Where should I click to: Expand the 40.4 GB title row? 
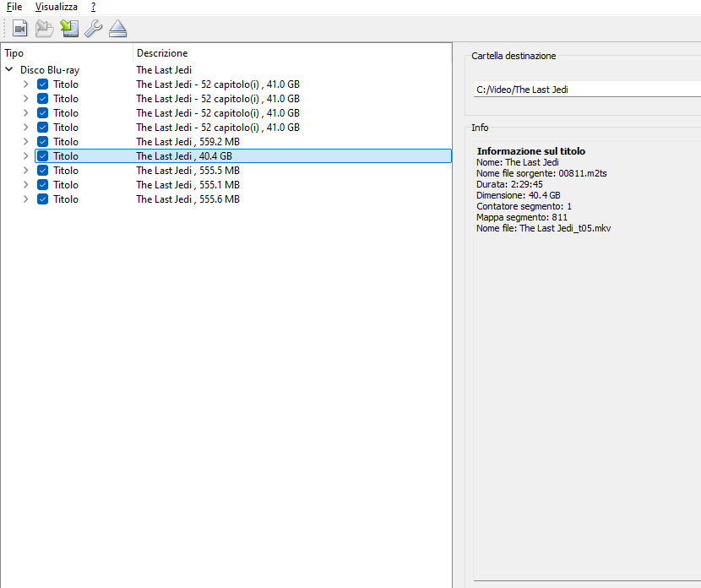[x=25, y=156]
